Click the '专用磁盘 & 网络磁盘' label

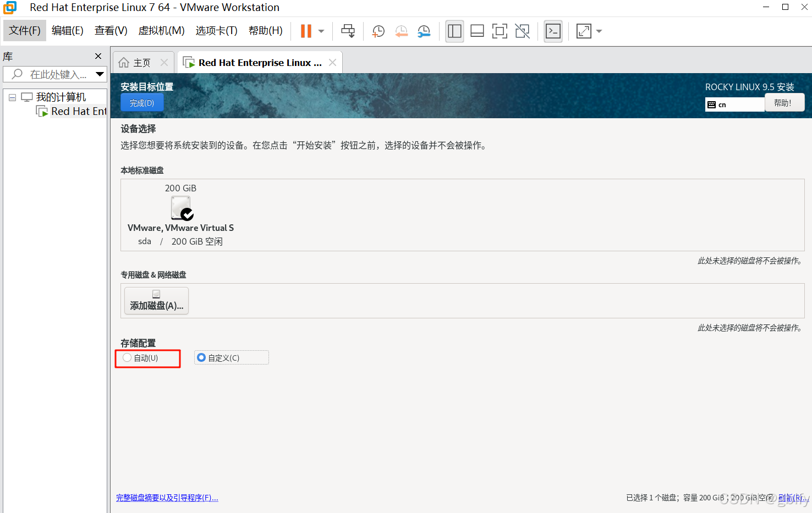[153, 275]
